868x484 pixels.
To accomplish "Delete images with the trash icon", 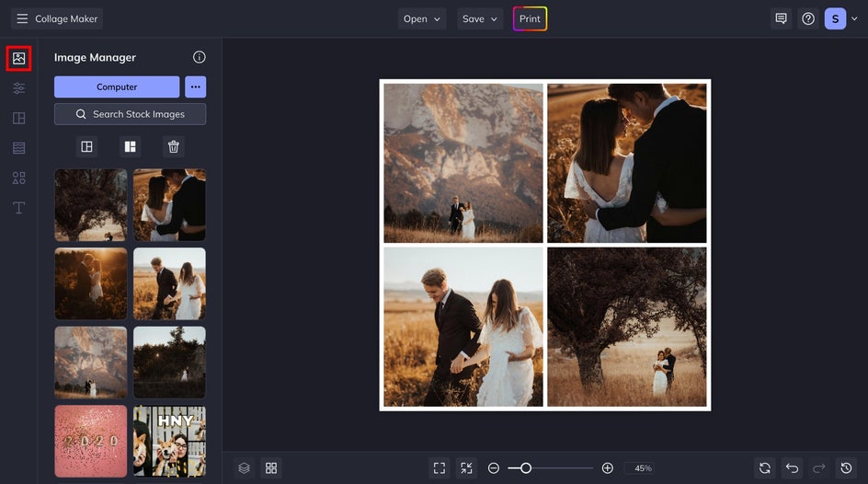I will click(174, 146).
